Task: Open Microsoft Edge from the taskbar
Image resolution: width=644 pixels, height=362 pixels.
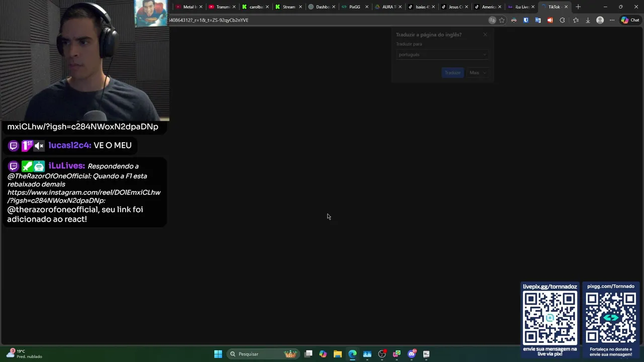Action: pyautogui.click(x=352, y=354)
